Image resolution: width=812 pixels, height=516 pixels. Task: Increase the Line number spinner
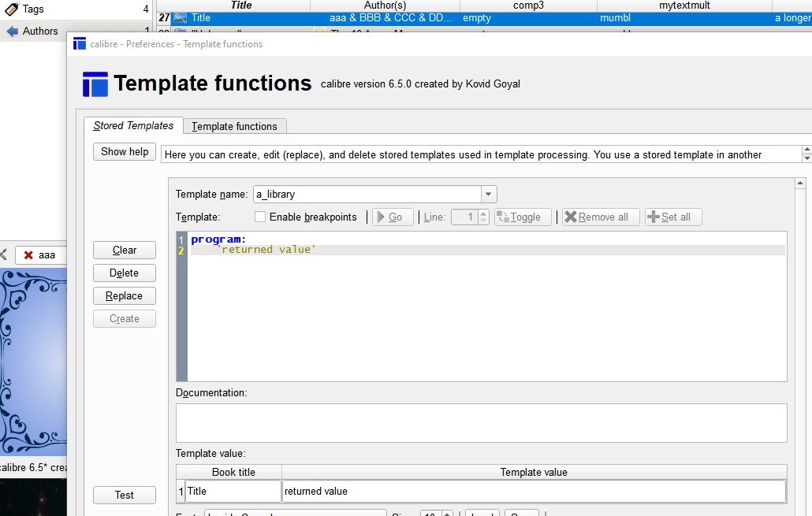point(483,213)
